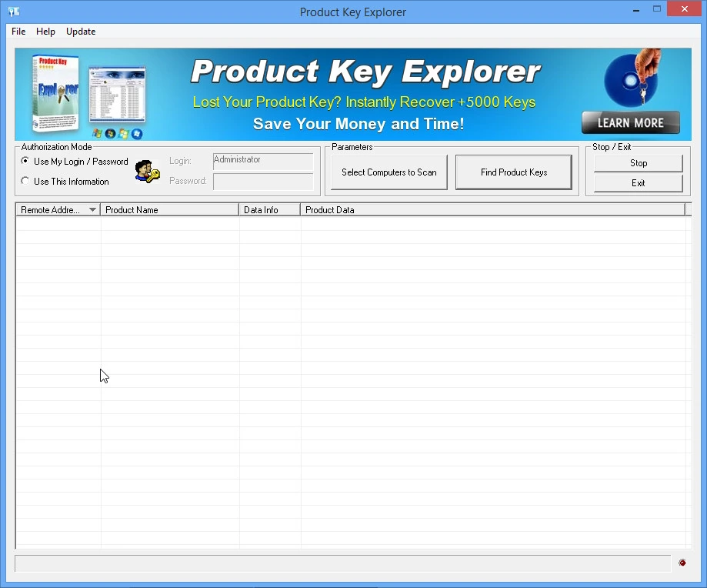Minimize the Product Key Explorer window
This screenshot has width=707, height=588.
tap(636, 10)
